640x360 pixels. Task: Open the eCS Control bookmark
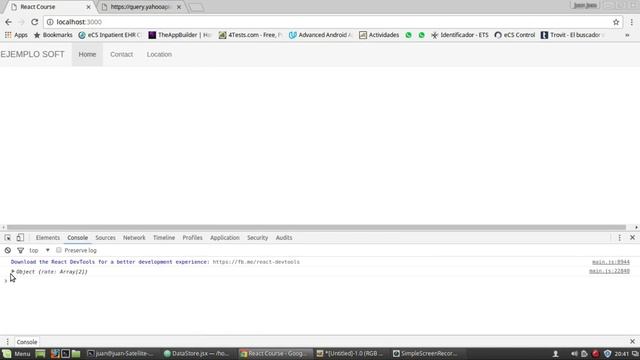515,35
